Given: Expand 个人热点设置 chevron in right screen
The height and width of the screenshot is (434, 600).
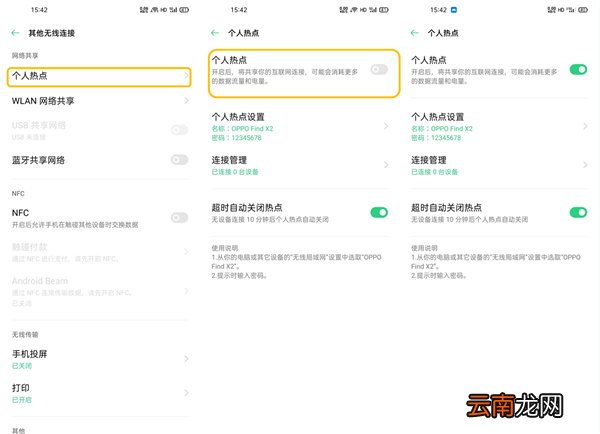Looking at the screenshot, I should tap(585, 126).
